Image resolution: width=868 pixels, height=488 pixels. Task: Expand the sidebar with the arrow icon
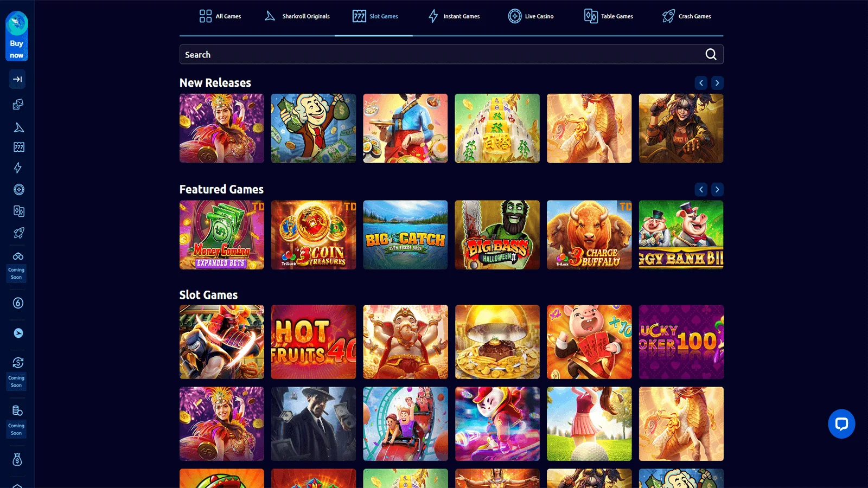pos(17,79)
